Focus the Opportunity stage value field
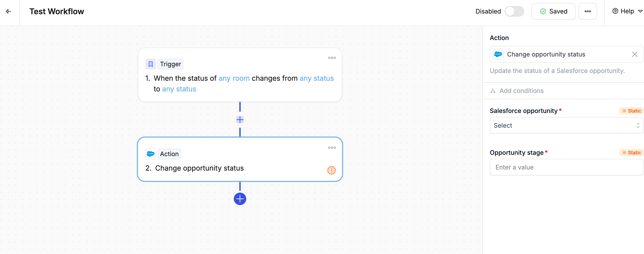The height and width of the screenshot is (254, 644). click(x=566, y=167)
